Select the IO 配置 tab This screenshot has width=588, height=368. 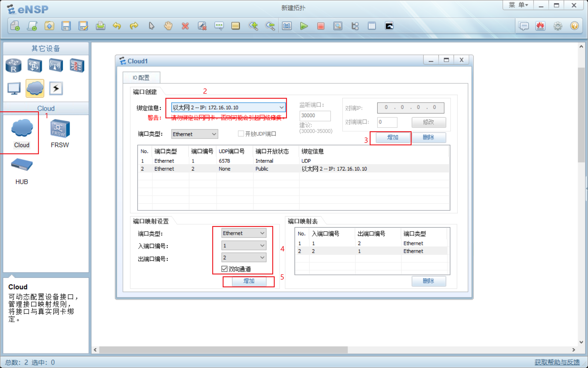(x=141, y=78)
